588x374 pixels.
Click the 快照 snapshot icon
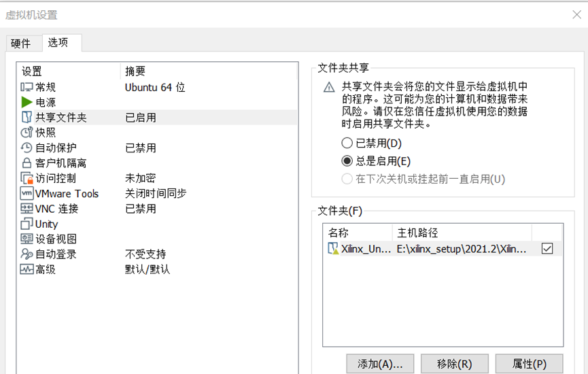click(x=27, y=133)
